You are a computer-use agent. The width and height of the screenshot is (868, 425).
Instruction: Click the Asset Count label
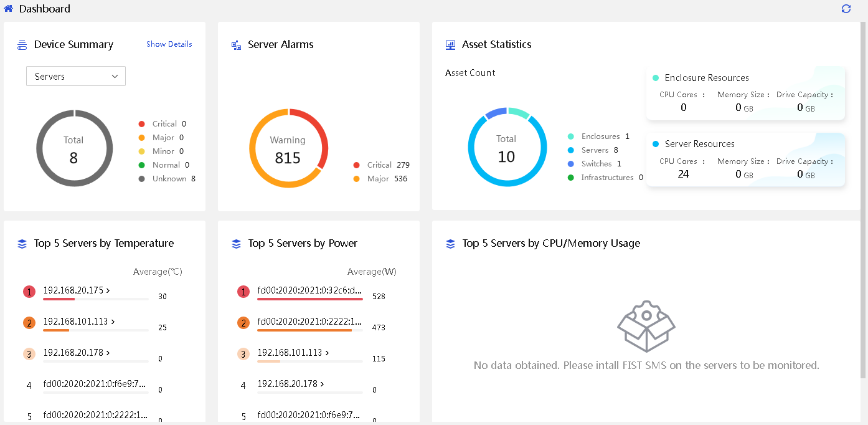click(x=470, y=73)
